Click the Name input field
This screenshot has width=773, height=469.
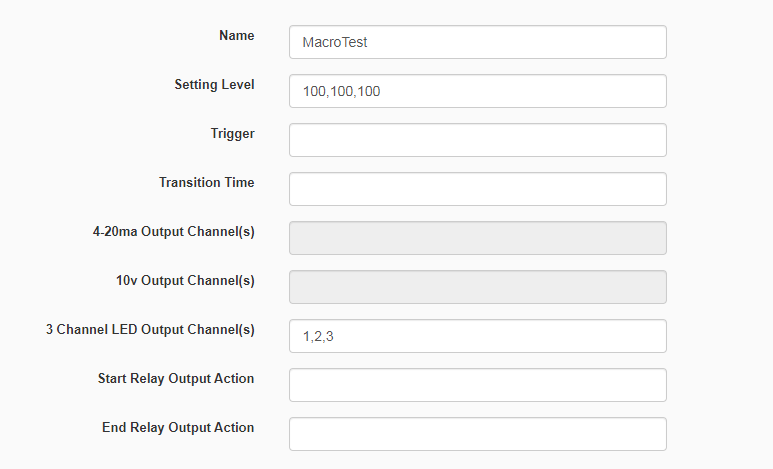click(x=478, y=42)
